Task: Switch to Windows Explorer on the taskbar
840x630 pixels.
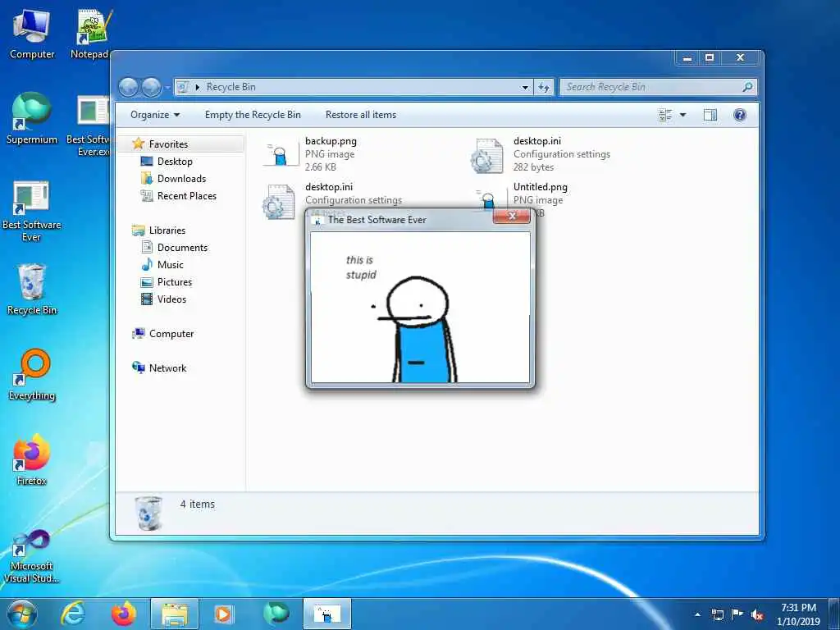Action: 175,614
